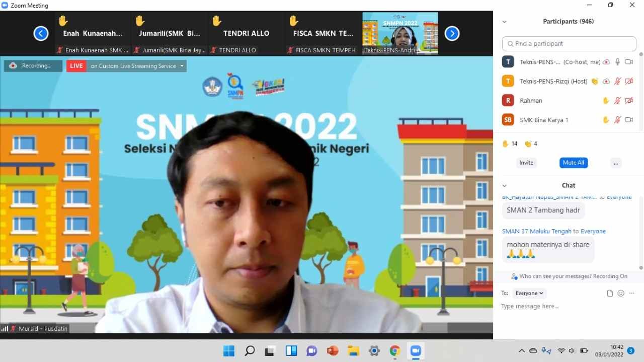Click the Invite button
Viewport: 644px width, 362px height.
click(x=526, y=163)
